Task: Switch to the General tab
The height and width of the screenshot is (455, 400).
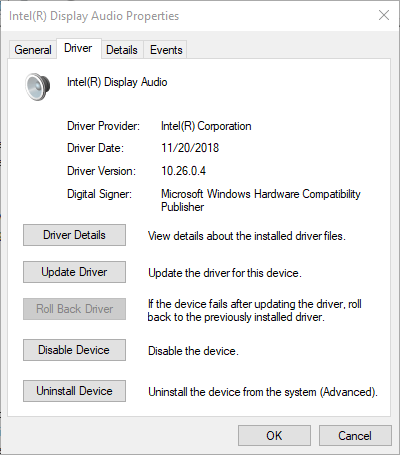Action: click(33, 50)
